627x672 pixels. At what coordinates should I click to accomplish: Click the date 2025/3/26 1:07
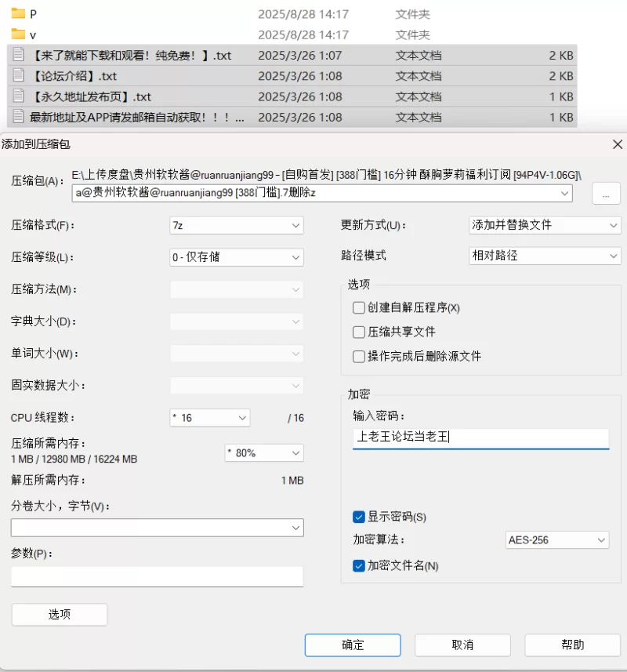300,56
